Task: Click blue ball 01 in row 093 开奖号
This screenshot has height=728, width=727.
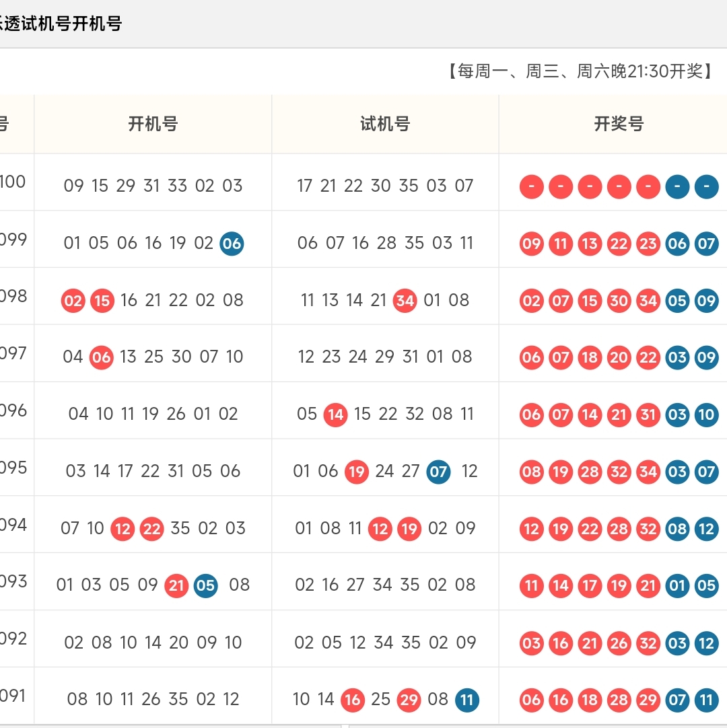Action: point(677,586)
